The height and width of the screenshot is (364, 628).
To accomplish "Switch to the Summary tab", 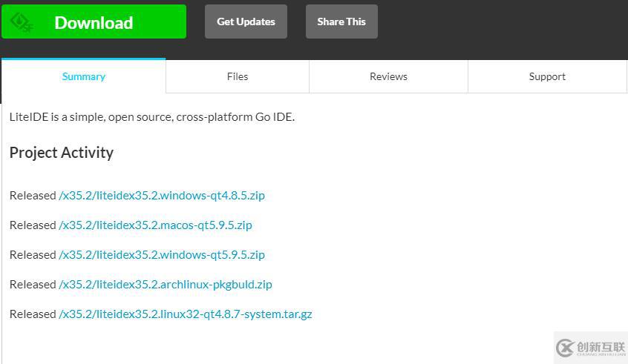I will pyautogui.click(x=84, y=76).
